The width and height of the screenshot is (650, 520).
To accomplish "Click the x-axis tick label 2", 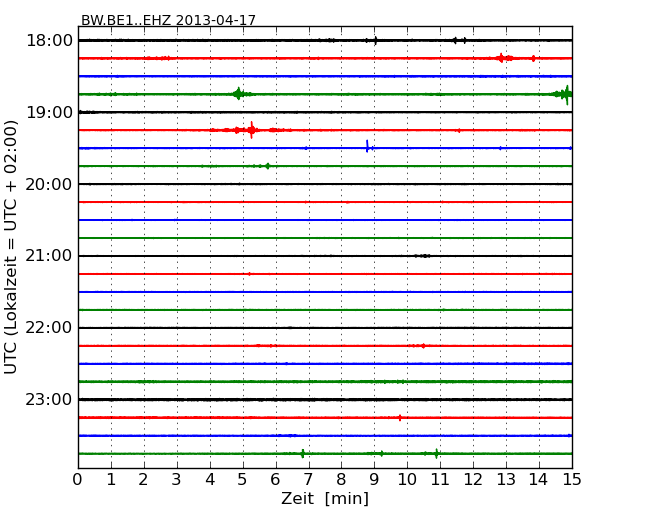I will (144, 479).
